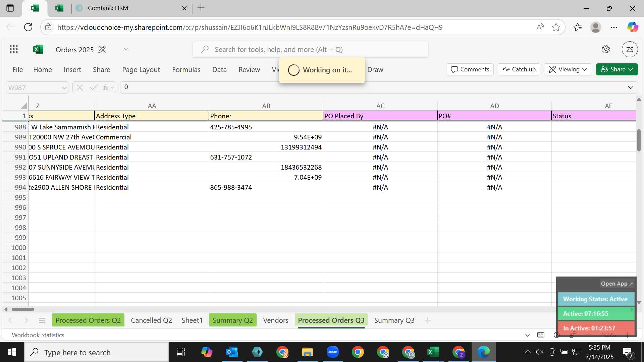The height and width of the screenshot is (362, 644).
Task: Open the all sheets list icon
Action: pos(42,320)
